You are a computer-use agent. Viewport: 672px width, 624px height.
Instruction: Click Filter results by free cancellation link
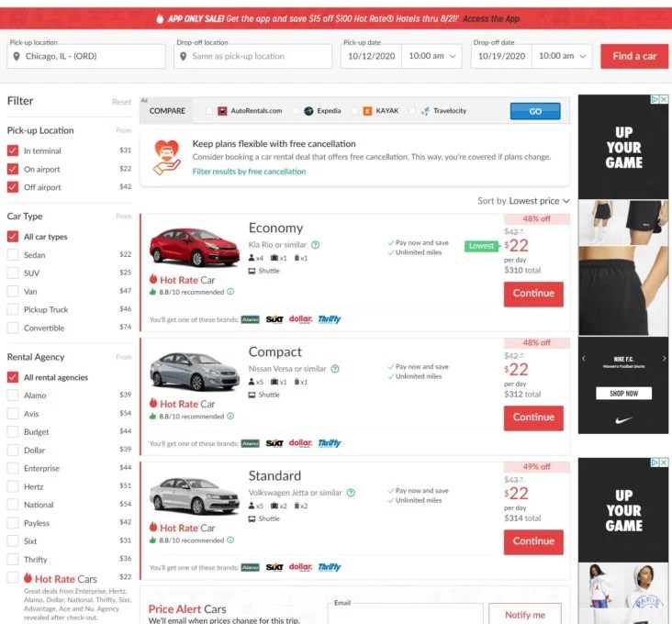coord(249,172)
